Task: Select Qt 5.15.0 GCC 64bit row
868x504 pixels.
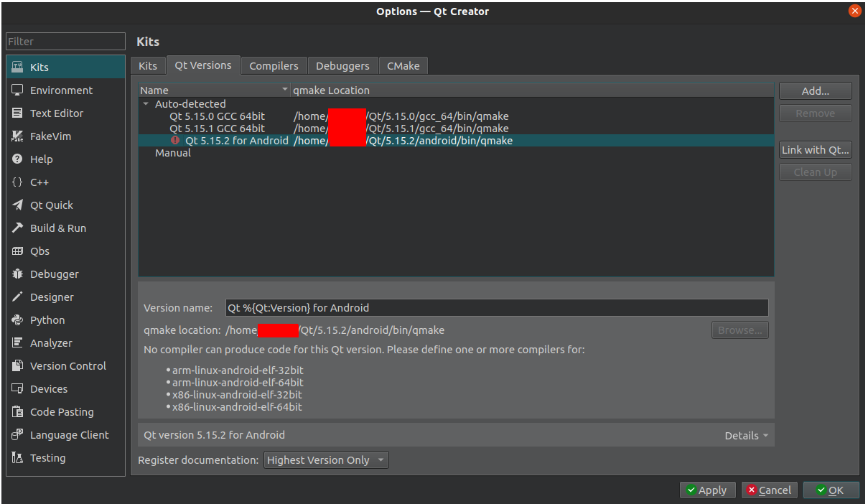Action: pyautogui.click(x=456, y=116)
